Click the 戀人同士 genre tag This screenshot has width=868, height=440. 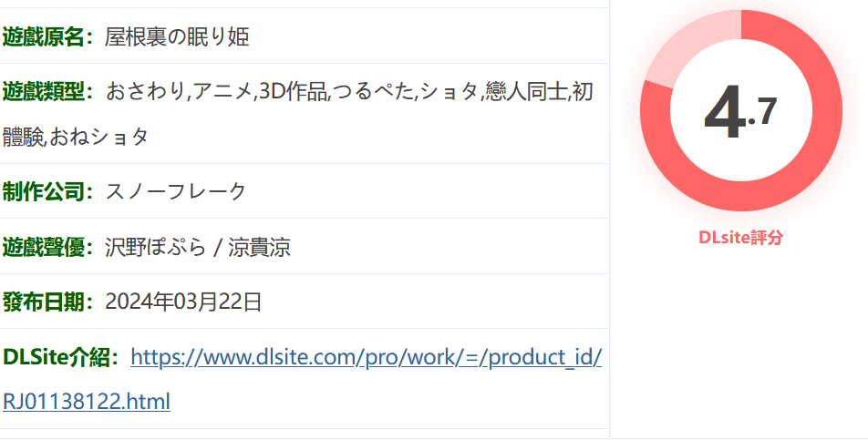pyautogui.click(x=526, y=92)
